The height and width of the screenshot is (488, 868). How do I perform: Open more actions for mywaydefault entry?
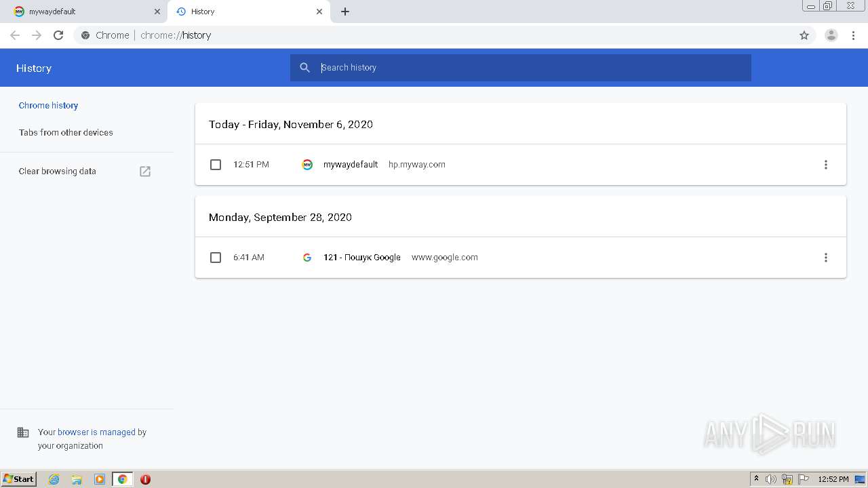click(825, 165)
